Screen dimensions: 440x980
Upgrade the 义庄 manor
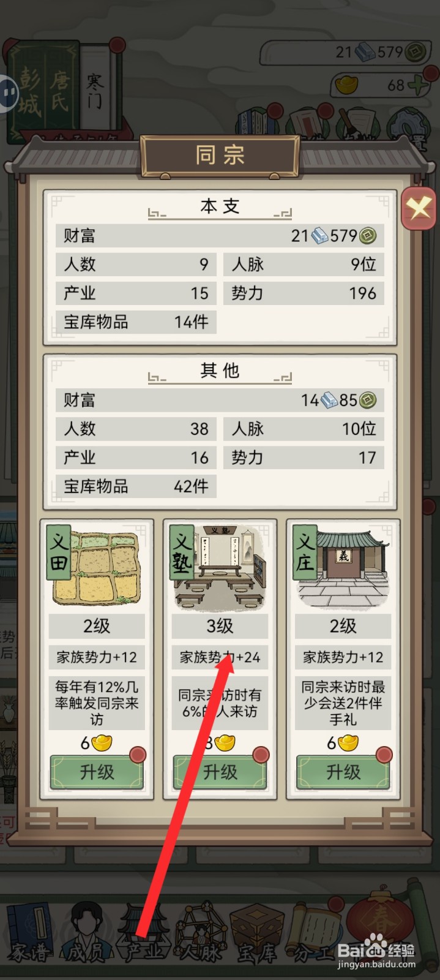343,772
